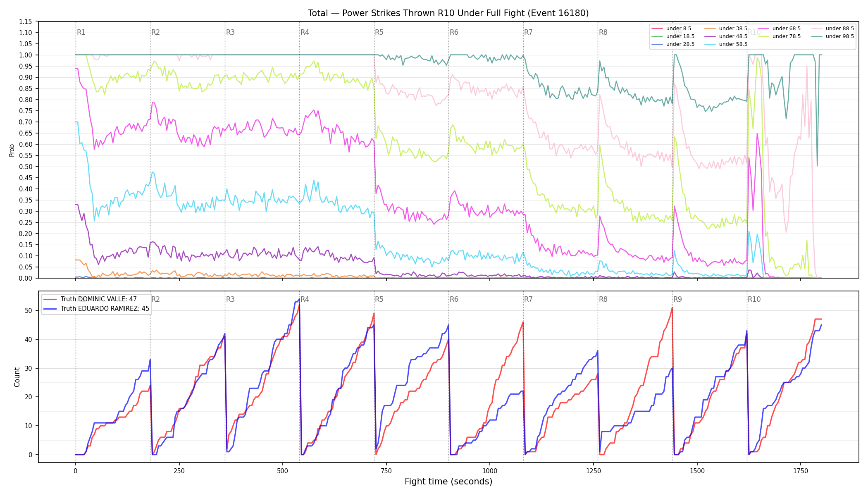Viewport: 868px width, 496px height.
Task: Click the R1 round marker in the probability chart
Action: pos(81,32)
